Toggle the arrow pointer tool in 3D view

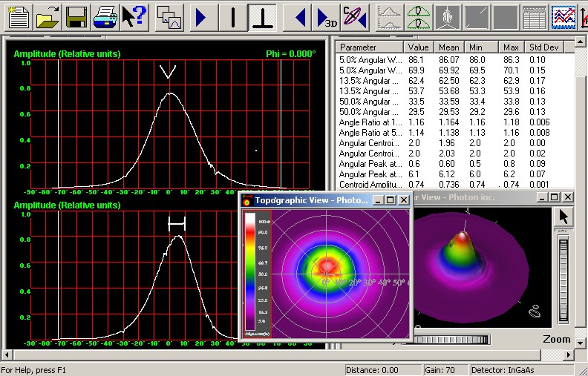(565, 217)
